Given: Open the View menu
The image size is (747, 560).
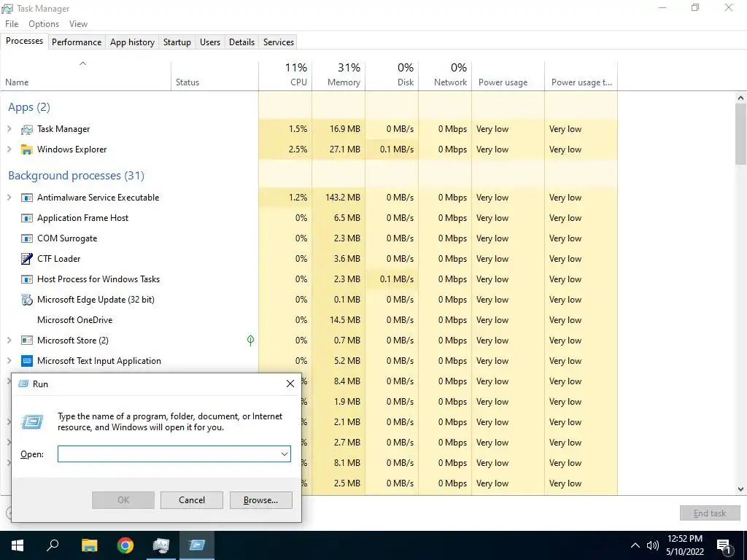Looking at the screenshot, I should (78, 24).
